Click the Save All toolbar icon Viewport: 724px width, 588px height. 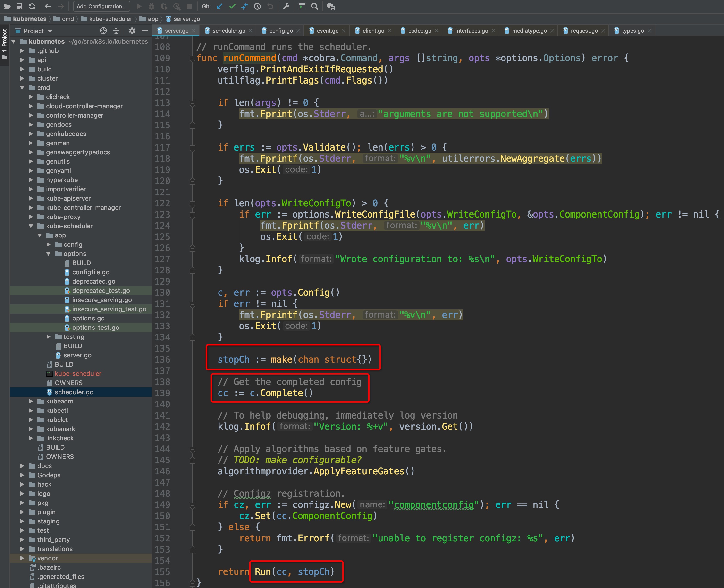tap(19, 7)
